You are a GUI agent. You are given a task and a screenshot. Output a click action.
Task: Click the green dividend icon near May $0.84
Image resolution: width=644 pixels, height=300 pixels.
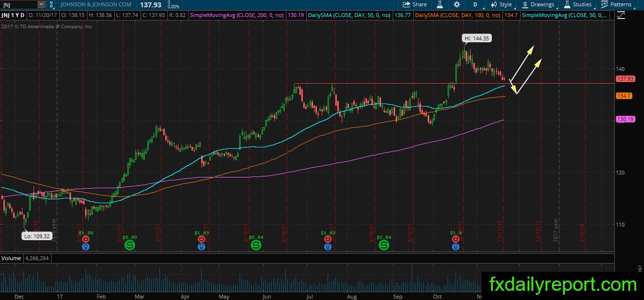point(256,246)
